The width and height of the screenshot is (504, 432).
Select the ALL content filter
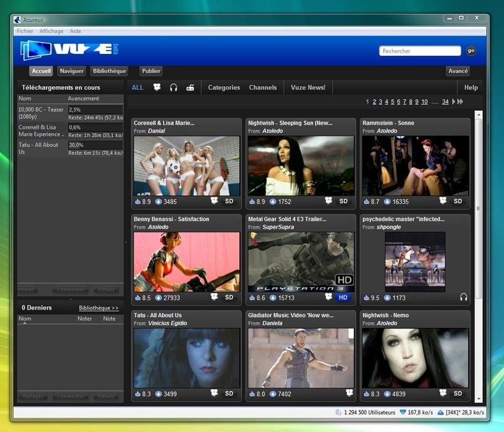point(138,87)
